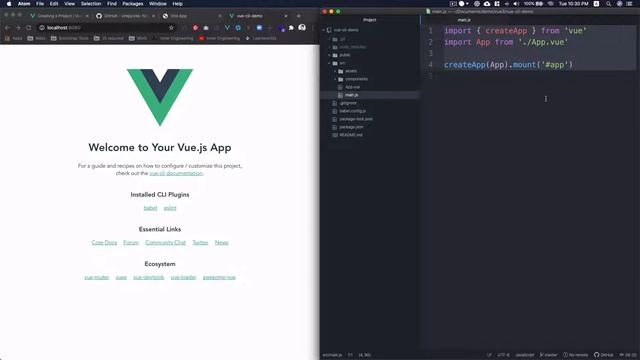Select the main.js editor tab in Atom
Screen dimensions: 640x360
pyautogui.click(x=464, y=20)
